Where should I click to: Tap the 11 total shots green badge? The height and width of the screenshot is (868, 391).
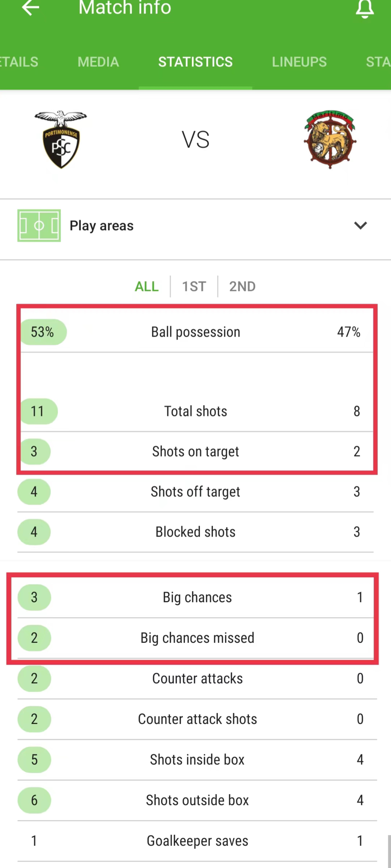tap(39, 411)
